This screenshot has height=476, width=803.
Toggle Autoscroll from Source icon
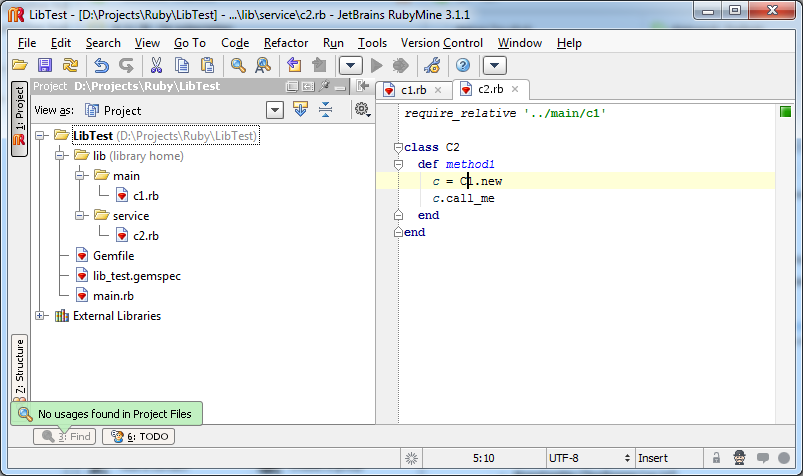click(x=301, y=109)
